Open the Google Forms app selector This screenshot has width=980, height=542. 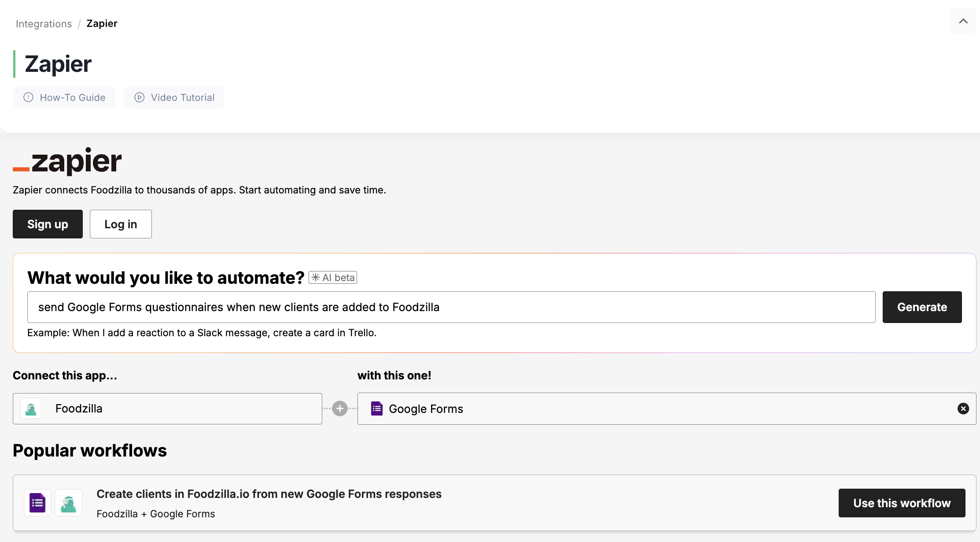660,409
